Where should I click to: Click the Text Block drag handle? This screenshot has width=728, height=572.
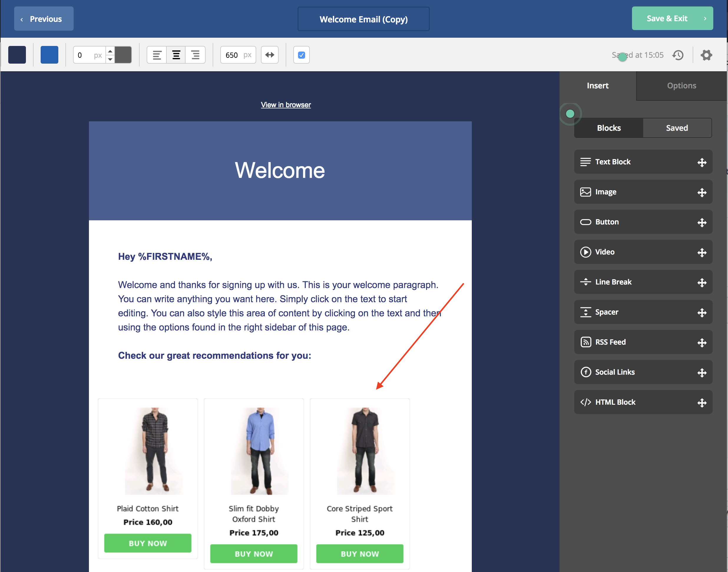click(702, 162)
